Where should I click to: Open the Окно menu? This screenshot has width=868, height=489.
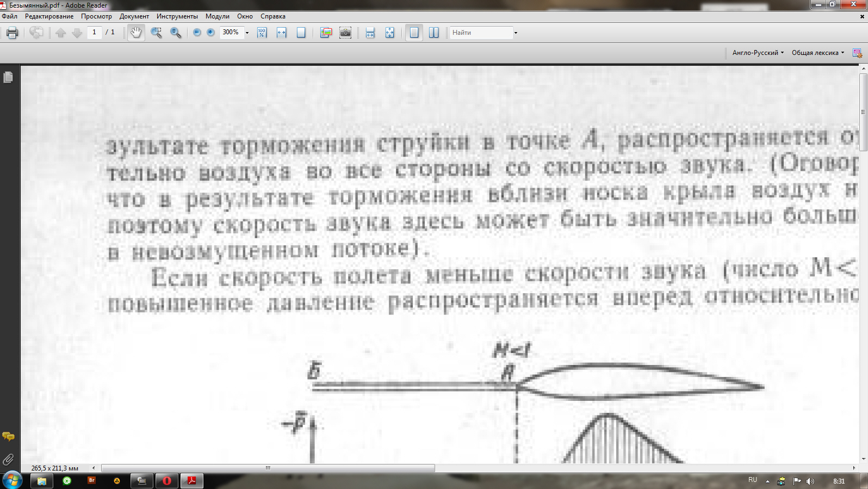click(x=245, y=16)
